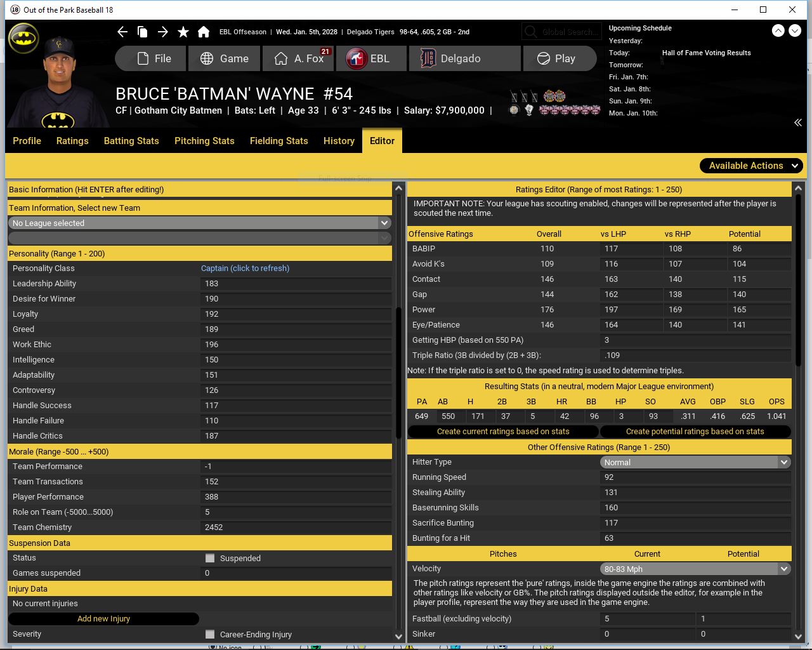Click Create current ratings based on stats
The width and height of the screenshot is (812, 650).
tap(503, 432)
